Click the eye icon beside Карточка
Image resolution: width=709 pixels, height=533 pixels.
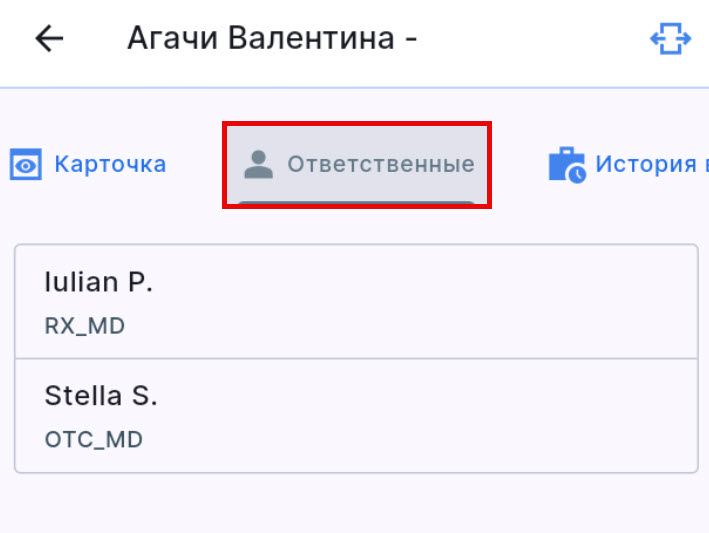click(26, 165)
